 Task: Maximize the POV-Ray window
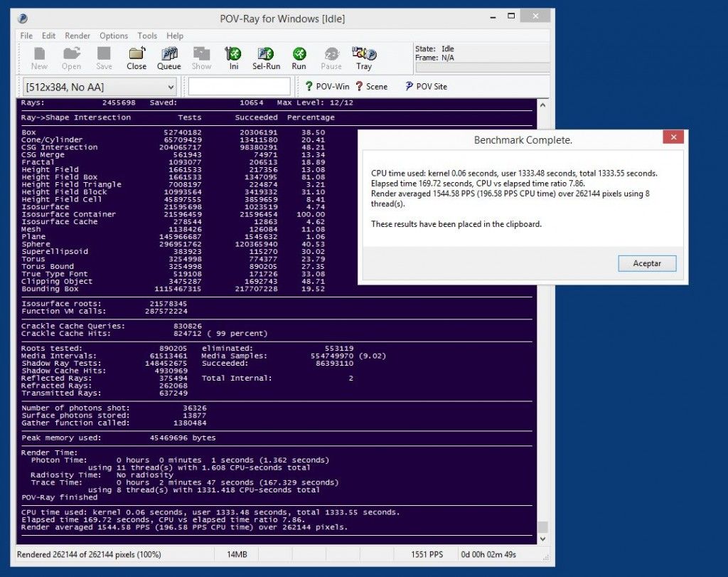511,17
